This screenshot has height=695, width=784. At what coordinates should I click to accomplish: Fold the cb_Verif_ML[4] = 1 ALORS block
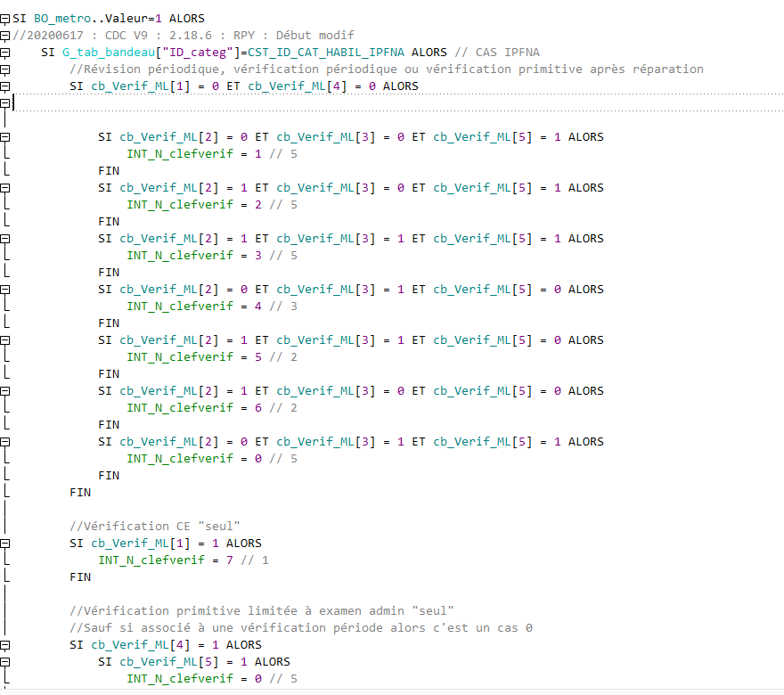click(5, 645)
